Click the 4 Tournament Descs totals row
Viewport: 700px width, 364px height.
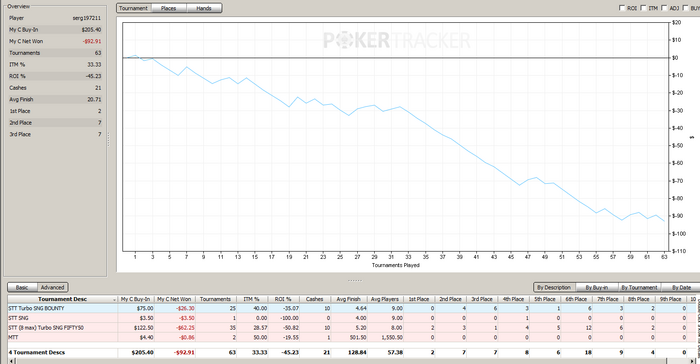click(x=352, y=352)
